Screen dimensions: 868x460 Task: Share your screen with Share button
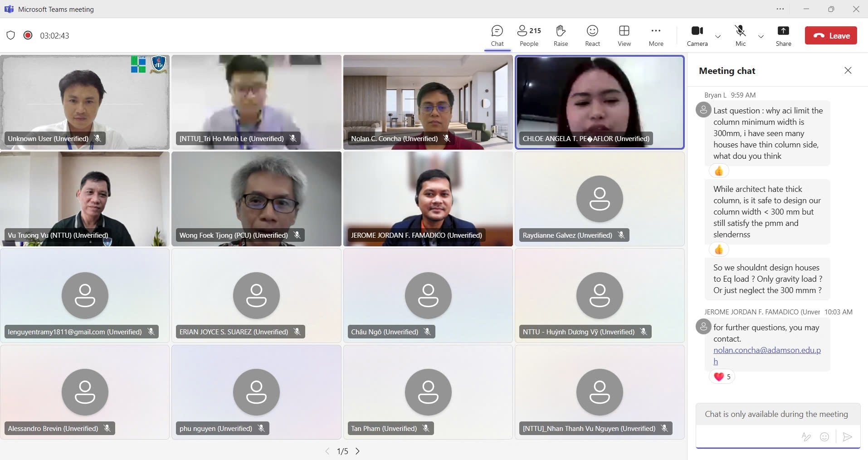(x=783, y=36)
